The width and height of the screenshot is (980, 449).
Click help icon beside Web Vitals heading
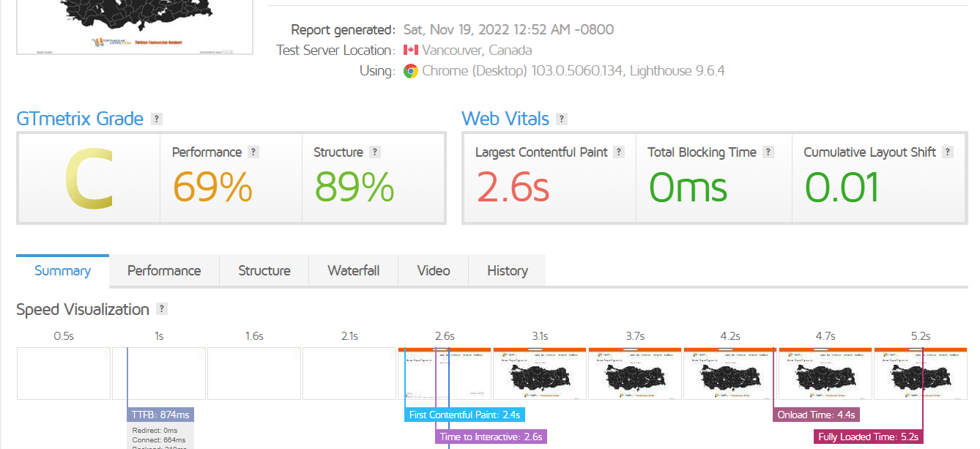[x=562, y=119]
